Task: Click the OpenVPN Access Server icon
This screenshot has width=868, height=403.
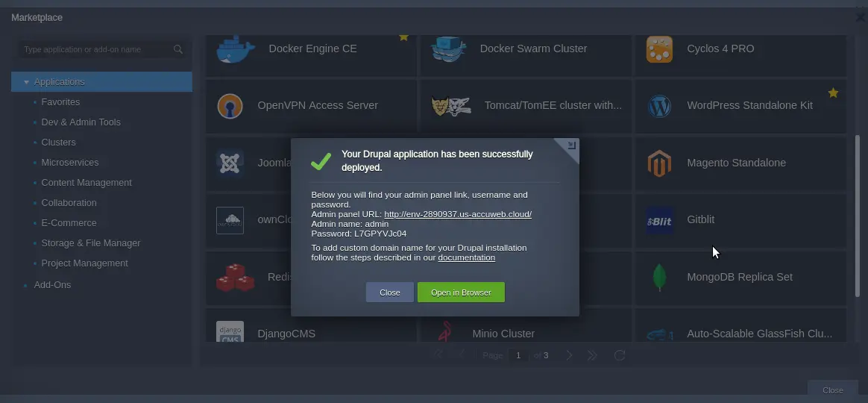Action: (x=230, y=106)
